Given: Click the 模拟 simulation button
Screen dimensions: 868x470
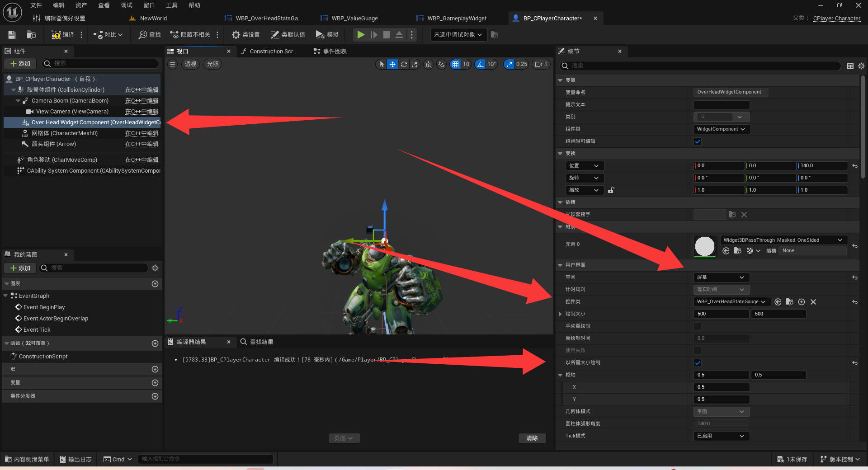Looking at the screenshot, I should (x=327, y=35).
